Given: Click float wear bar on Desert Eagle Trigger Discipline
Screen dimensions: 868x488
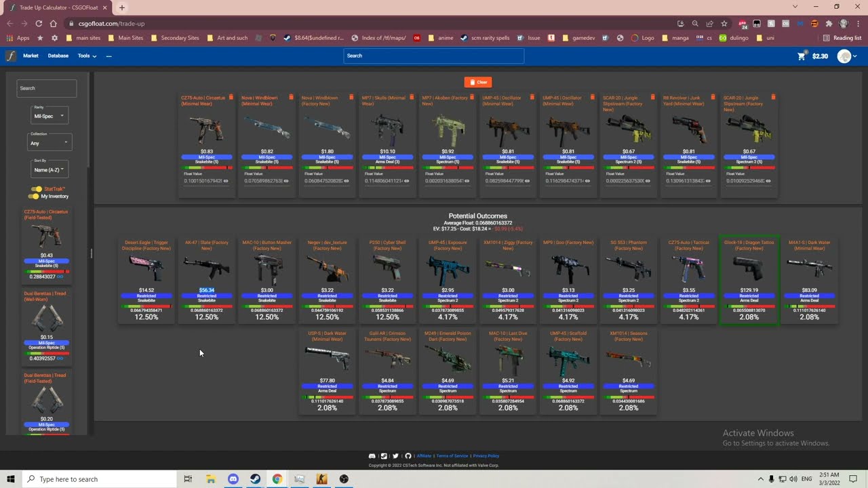Looking at the screenshot, I should [146, 306].
